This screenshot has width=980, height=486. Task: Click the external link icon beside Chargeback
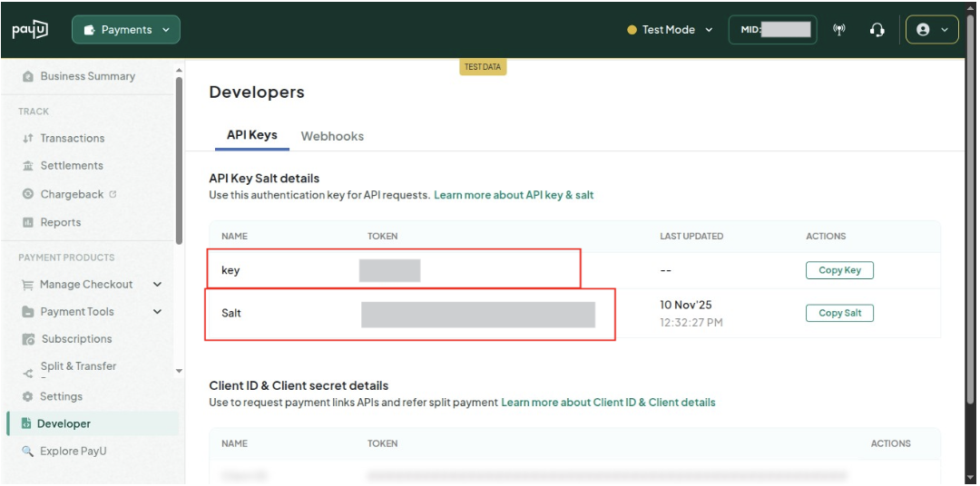click(x=113, y=194)
